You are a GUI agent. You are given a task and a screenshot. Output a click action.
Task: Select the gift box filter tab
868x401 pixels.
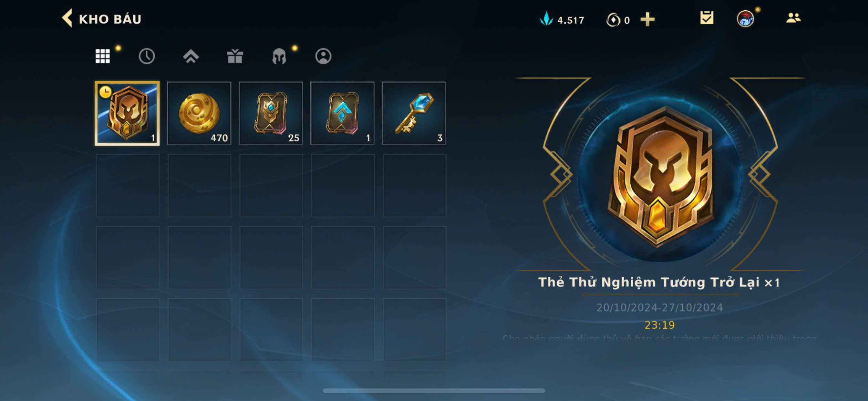tap(235, 56)
